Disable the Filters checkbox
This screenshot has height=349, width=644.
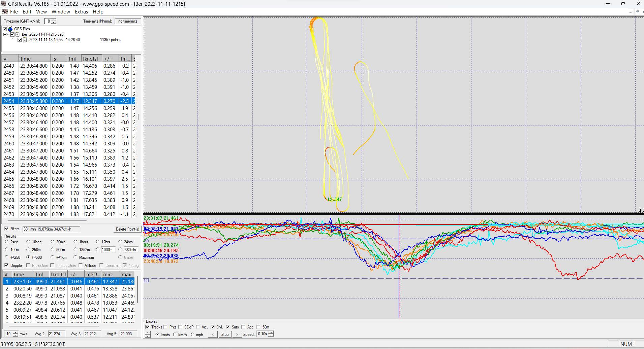(x=6, y=229)
